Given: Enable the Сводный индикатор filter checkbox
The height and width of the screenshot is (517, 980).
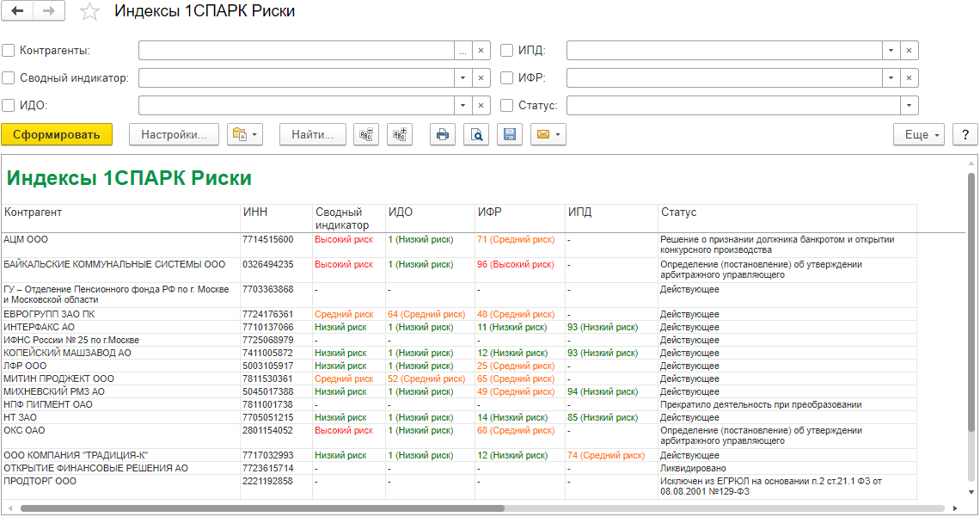Looking at the screenshot, I should 8,78.
